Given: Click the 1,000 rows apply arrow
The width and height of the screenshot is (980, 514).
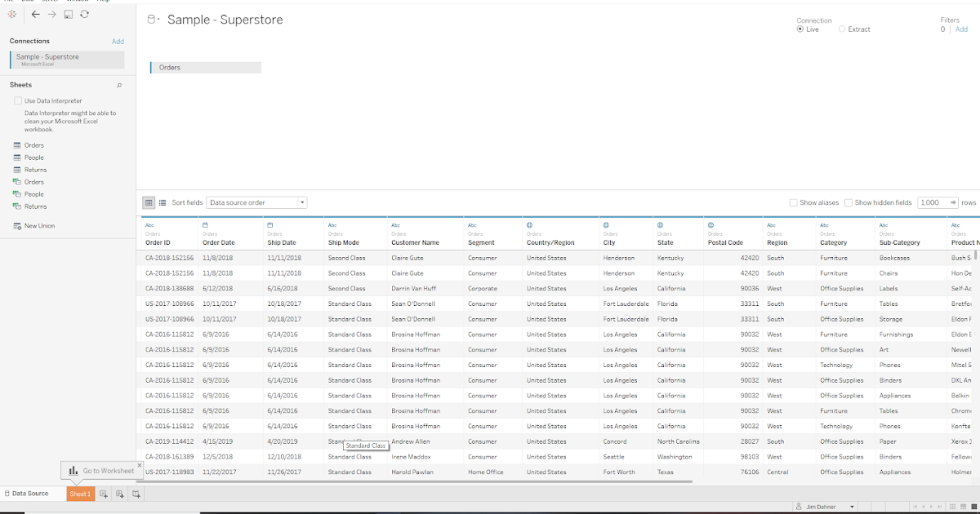Looking at the screenshot, I should click(x=954, y=202).
